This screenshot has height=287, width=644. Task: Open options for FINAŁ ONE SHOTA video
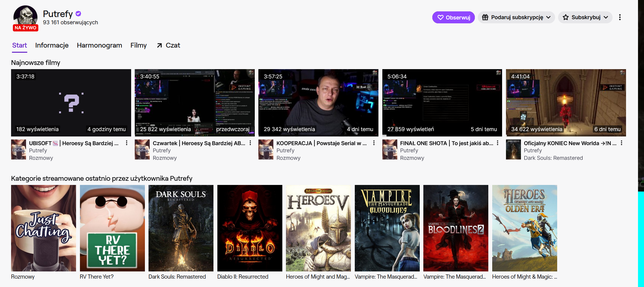[x=498, y=143]
